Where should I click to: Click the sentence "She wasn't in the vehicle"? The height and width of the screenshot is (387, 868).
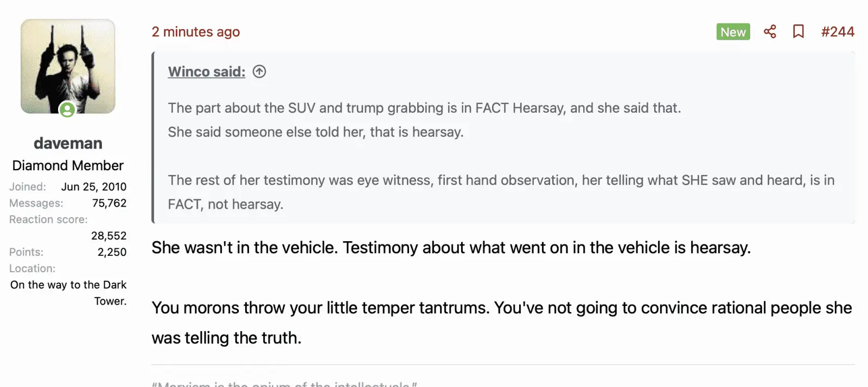pyautogui.click(x=244, y=248)
